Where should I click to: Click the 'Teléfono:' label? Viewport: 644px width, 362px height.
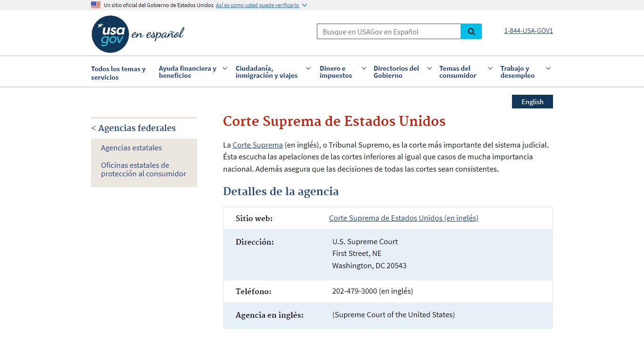click(x=254, y=291)
